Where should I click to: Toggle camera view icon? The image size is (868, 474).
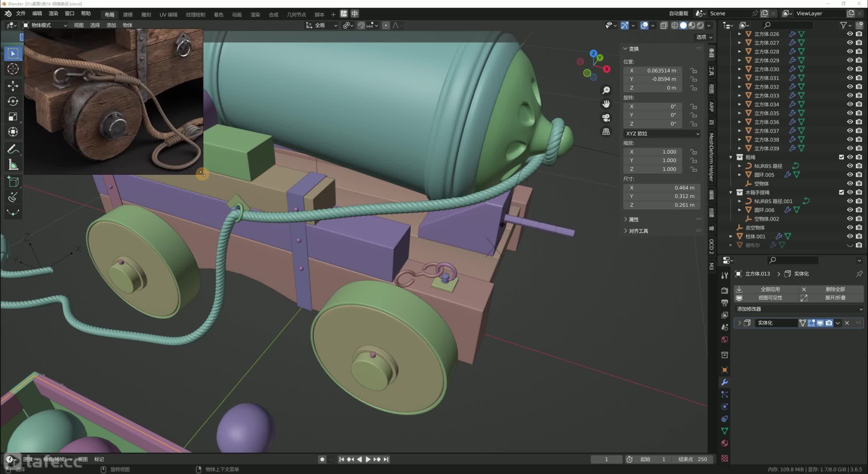[x=606, y=118]
